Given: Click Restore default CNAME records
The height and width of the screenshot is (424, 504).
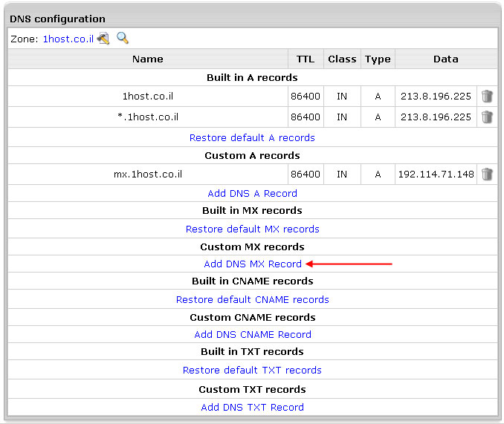Looking at the screenshot, I should click(252, 299).
